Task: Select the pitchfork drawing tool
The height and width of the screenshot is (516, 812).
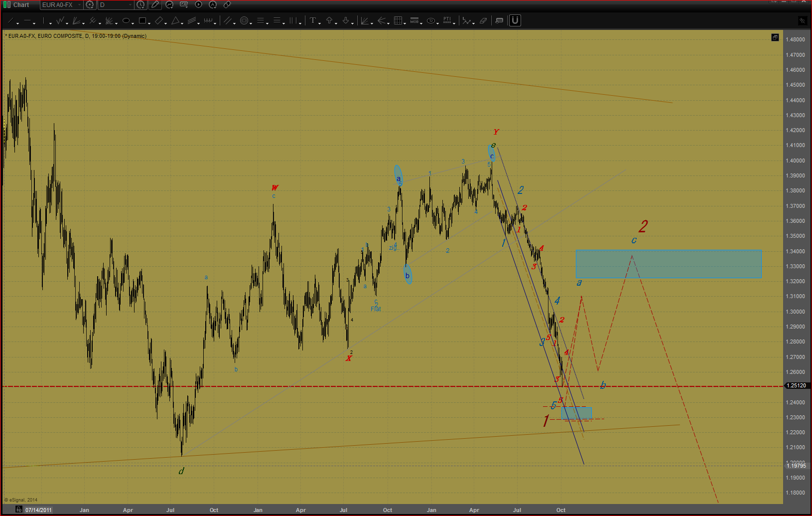Action: coord(93,20)
